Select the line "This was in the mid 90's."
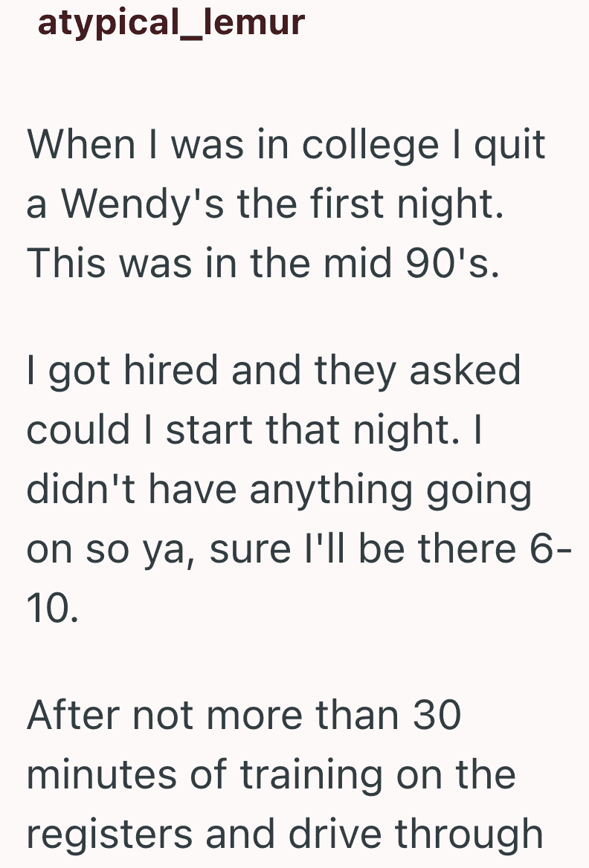 [263, 264]
